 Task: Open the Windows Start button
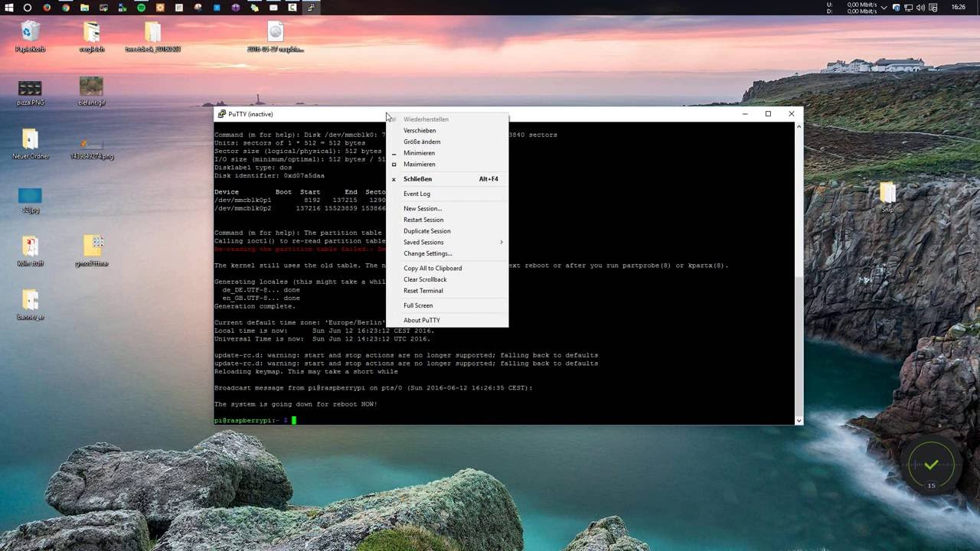pos(9,8)
